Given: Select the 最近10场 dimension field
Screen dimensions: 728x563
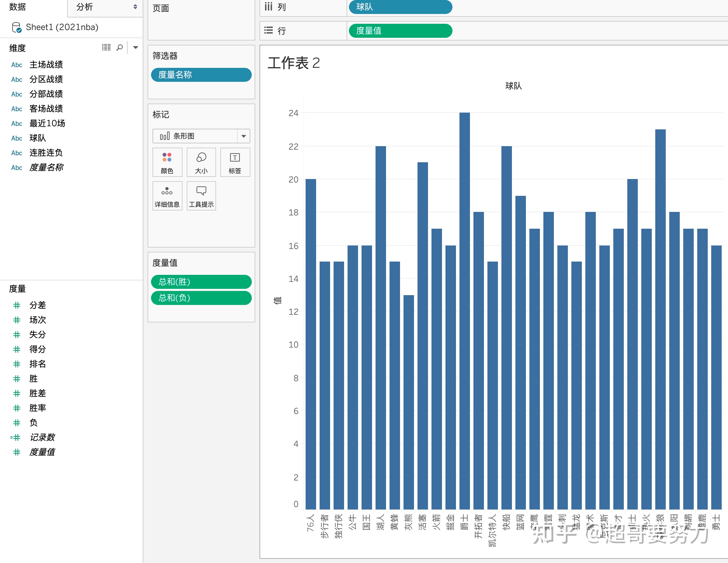Looking at the screenshot, I should click(x=47, y=123).
